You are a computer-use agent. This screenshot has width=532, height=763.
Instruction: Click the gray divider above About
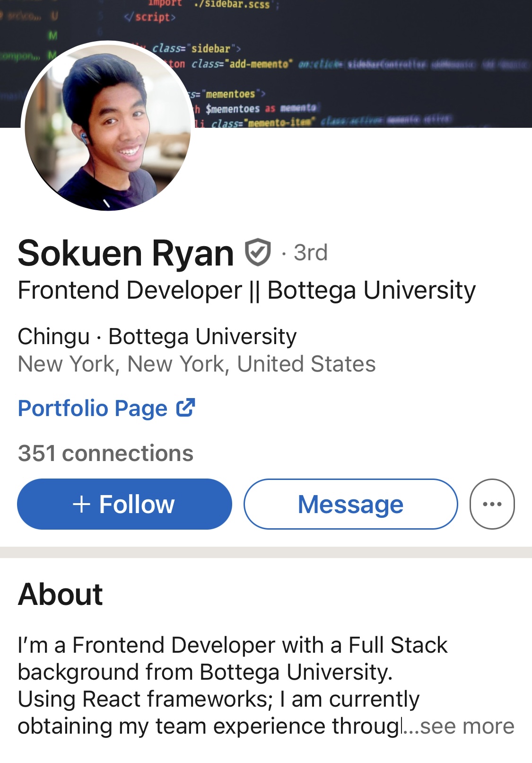[x=266, y=552]
